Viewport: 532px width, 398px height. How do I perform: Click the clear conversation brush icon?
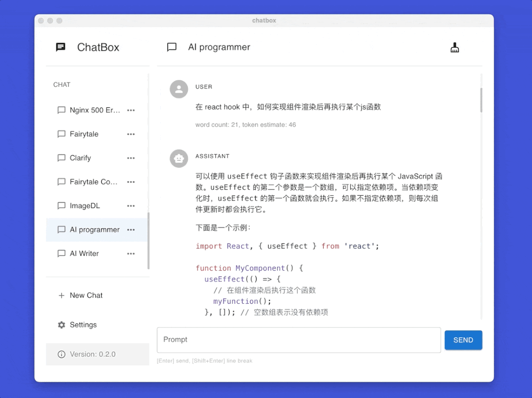coord(454,47)
